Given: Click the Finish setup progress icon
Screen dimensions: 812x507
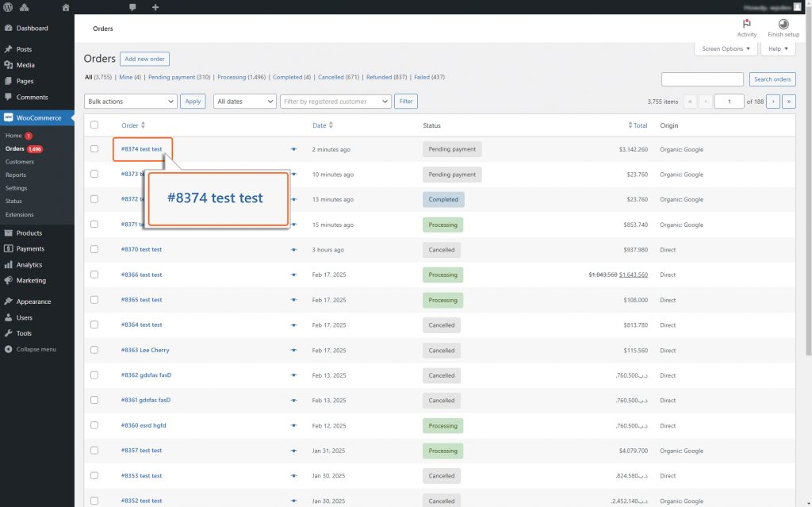Looking at the screenshot, I should coord(783,24).
